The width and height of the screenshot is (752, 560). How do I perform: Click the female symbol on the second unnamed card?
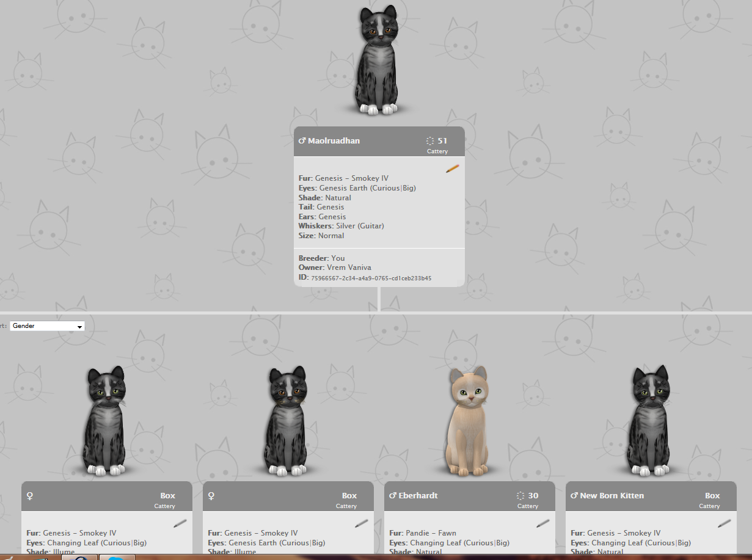[x=211, y=496]
